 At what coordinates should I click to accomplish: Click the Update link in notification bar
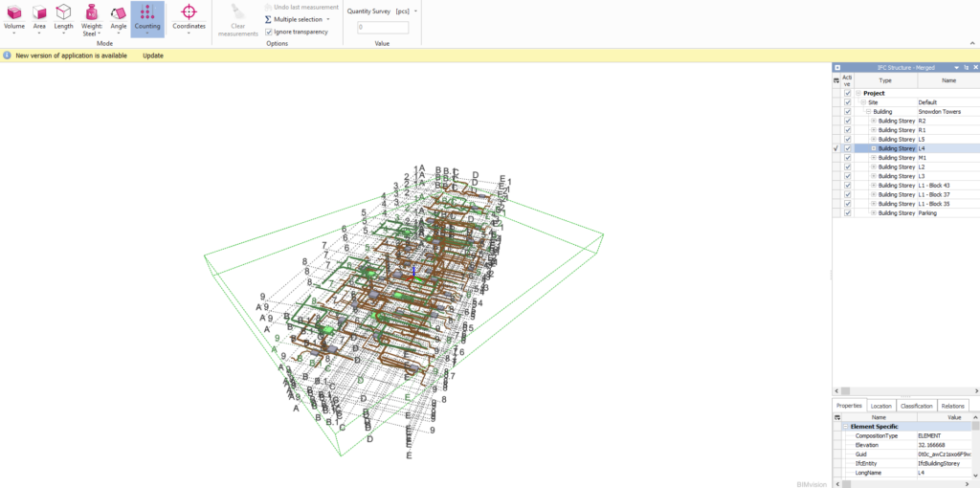tap(153, 55)
